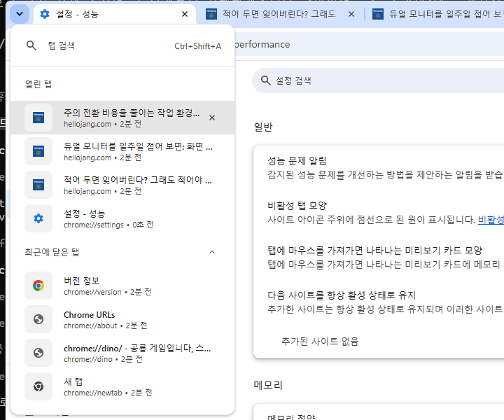Click the globe icon next to the chrome://dino entry

click(x=38, y=353)
